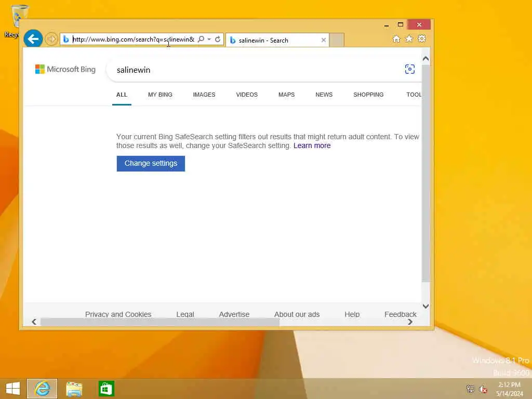Open 'Privacy and Cookies' footer link
532x399 pixels.
[118, 314]
